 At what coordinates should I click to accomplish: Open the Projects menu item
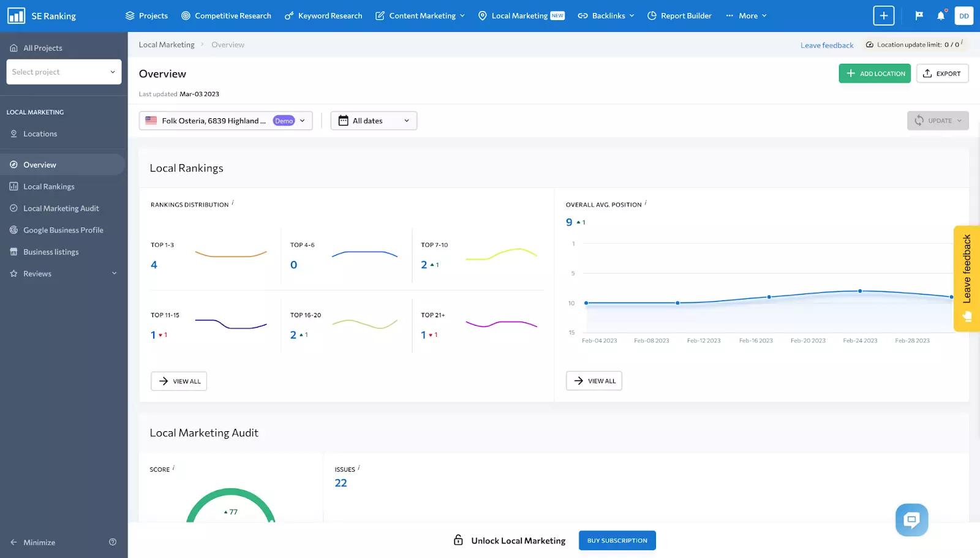point(146,16)
